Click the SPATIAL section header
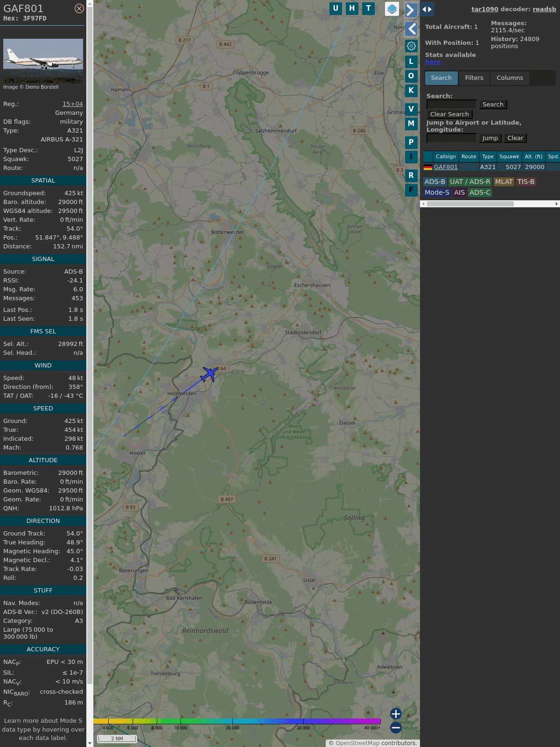560x747 pixels. pyautogui.click(x=43, y=181)
